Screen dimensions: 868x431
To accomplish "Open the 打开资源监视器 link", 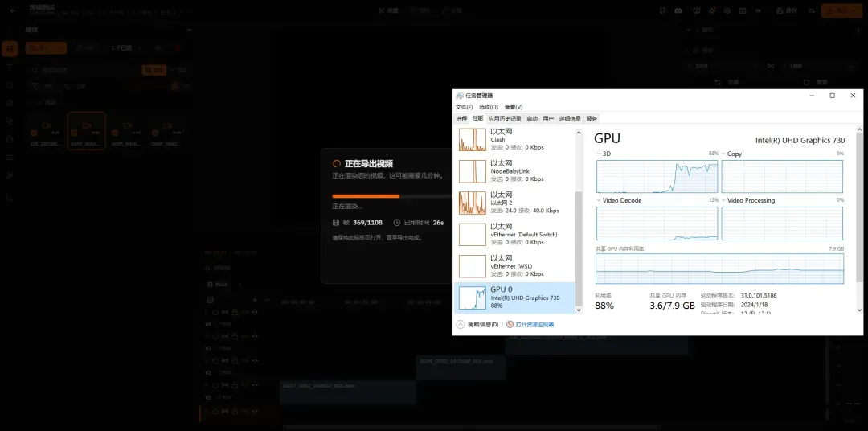I will coord(530,325).
